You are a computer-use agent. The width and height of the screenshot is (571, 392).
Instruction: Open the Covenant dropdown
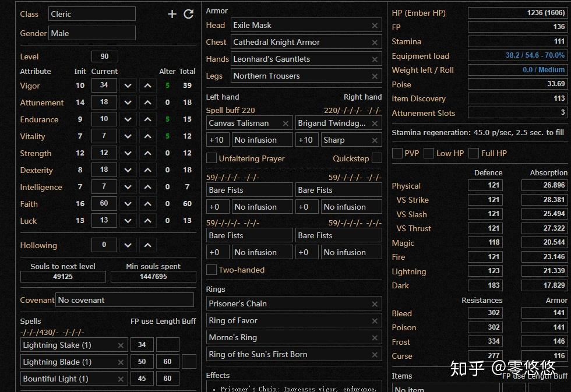125,300
